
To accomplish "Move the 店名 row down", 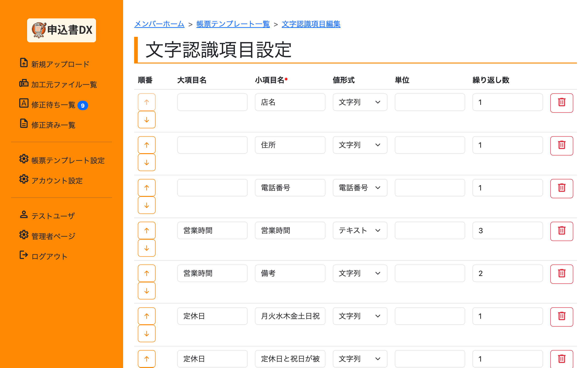I will 147,120.
